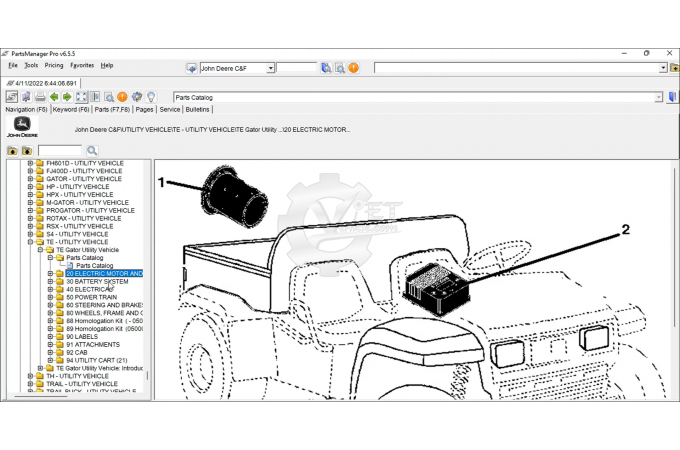Select 20 ELECTRIC MOTOR AND tree item

[104, 274]
